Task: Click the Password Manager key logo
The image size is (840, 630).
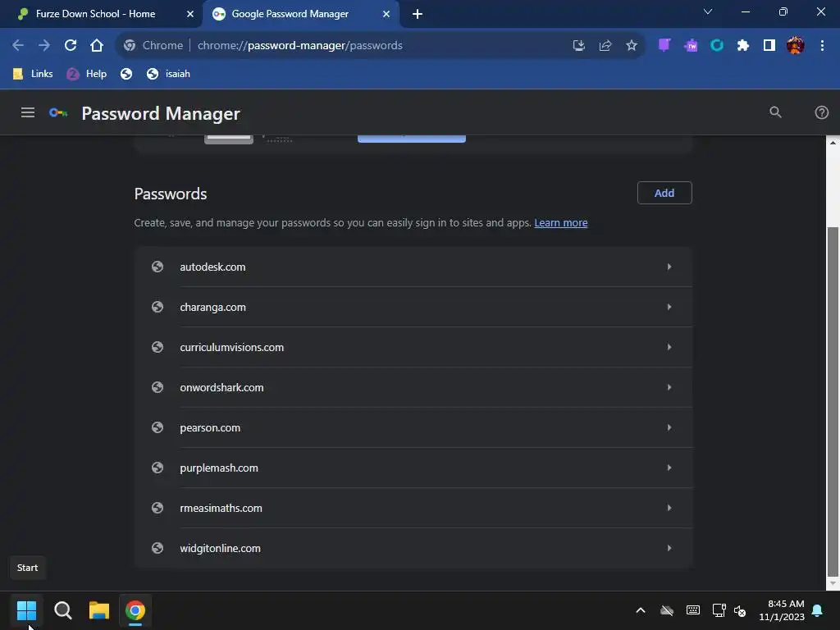Action: click(58, 112)
